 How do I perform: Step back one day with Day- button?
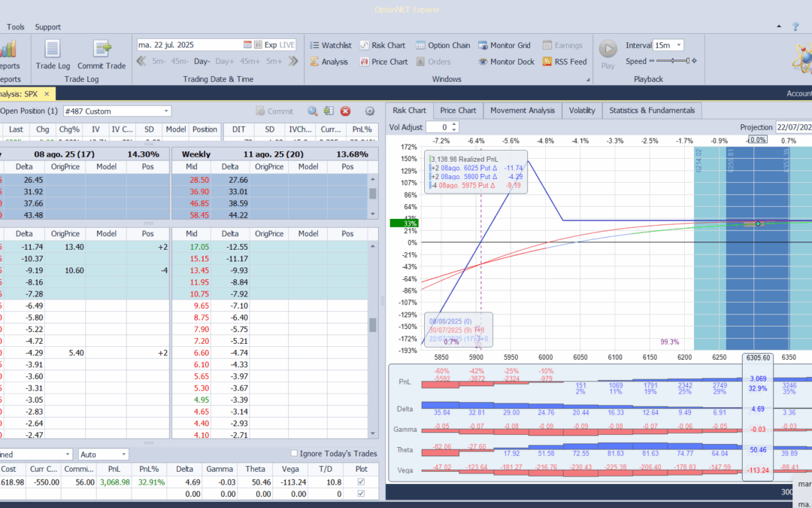(x=201, y=62)
